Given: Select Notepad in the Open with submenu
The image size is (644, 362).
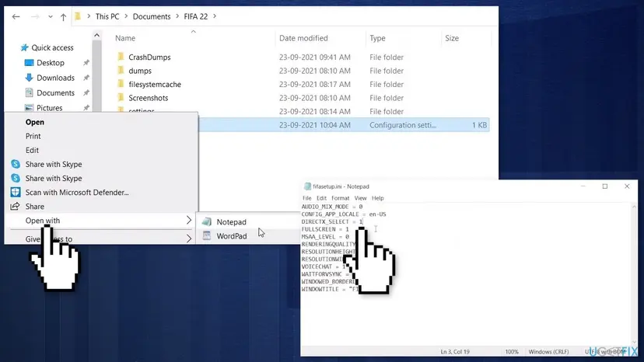Looking at the screenshot, I should 231,222.
